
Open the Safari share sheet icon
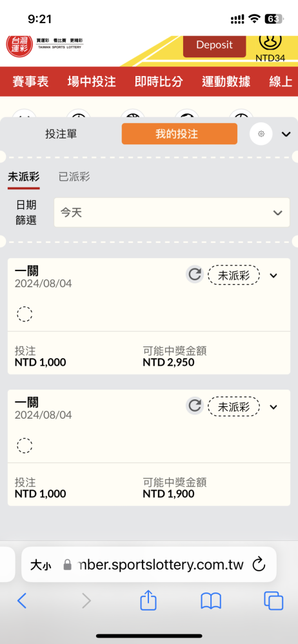point(148,601)
